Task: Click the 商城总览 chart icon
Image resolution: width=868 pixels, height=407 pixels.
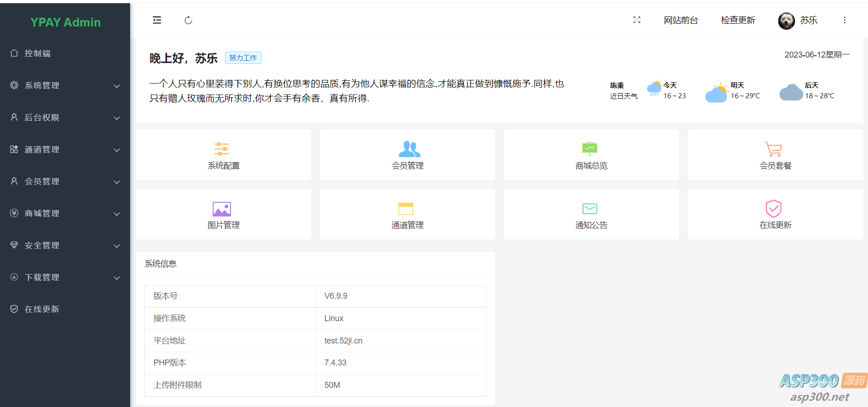Action: (590, 149)
